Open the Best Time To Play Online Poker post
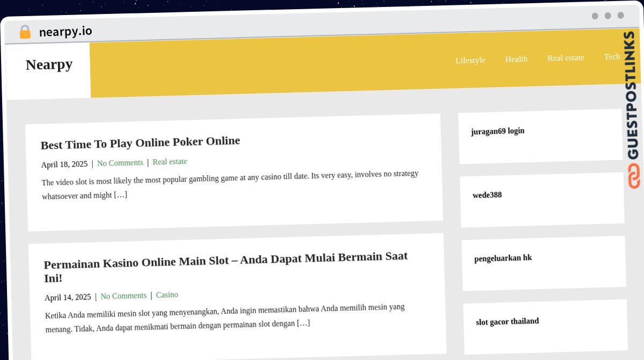This screenshot has width=644, height=360. (140, 143)
